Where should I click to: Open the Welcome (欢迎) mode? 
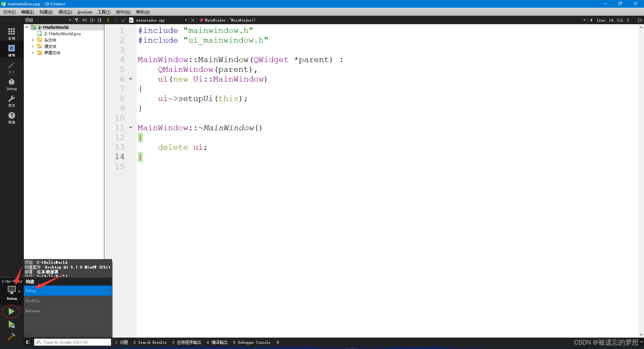click(12, 33)
